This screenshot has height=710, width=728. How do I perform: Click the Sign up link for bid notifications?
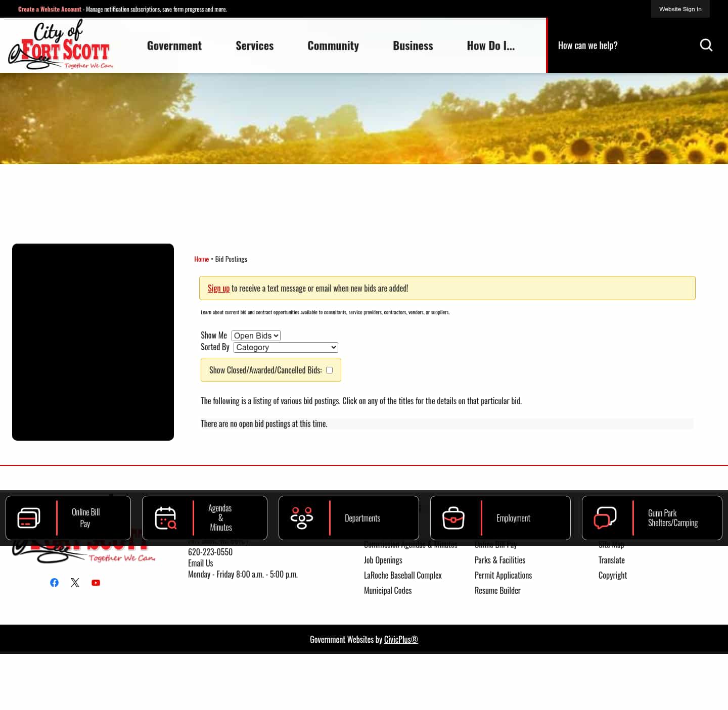218,288
